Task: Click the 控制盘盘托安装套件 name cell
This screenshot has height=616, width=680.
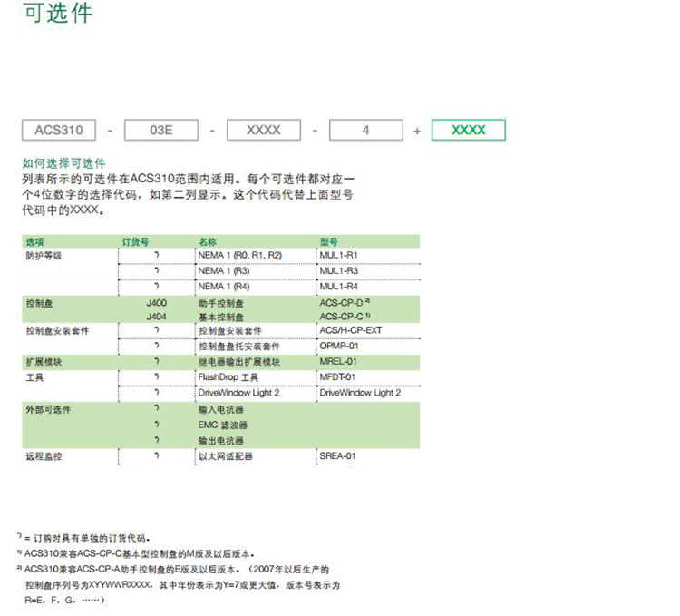Action: click(x=239, y=347)
